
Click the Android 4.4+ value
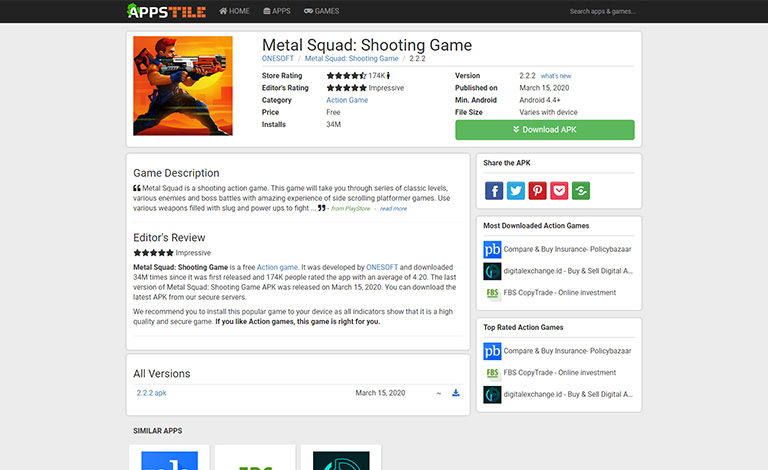tap(540, 100)
